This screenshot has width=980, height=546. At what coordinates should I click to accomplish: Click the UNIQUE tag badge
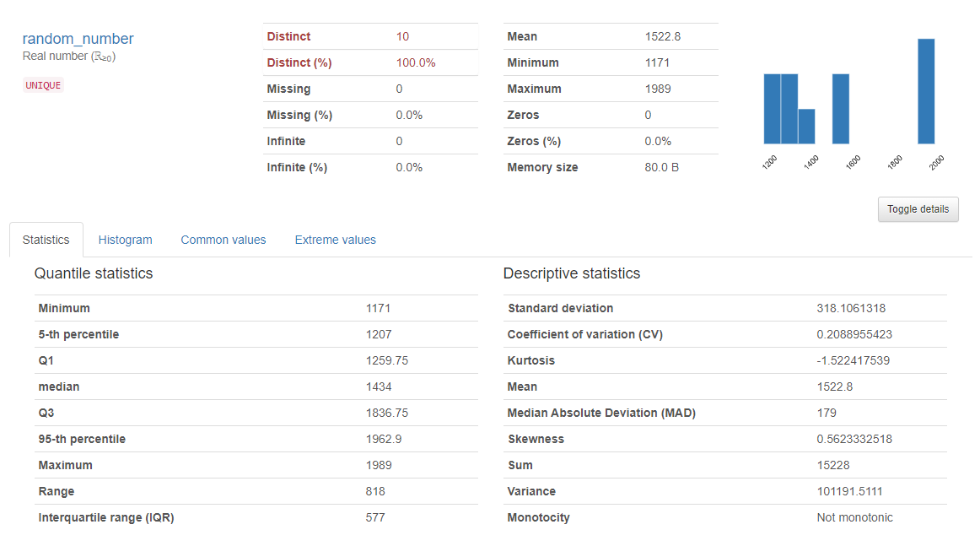pos(43,85)
